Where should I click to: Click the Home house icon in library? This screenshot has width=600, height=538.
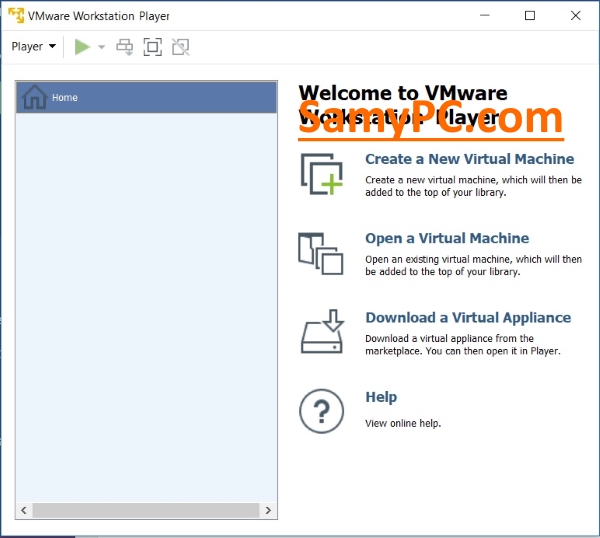click(34, 97)
